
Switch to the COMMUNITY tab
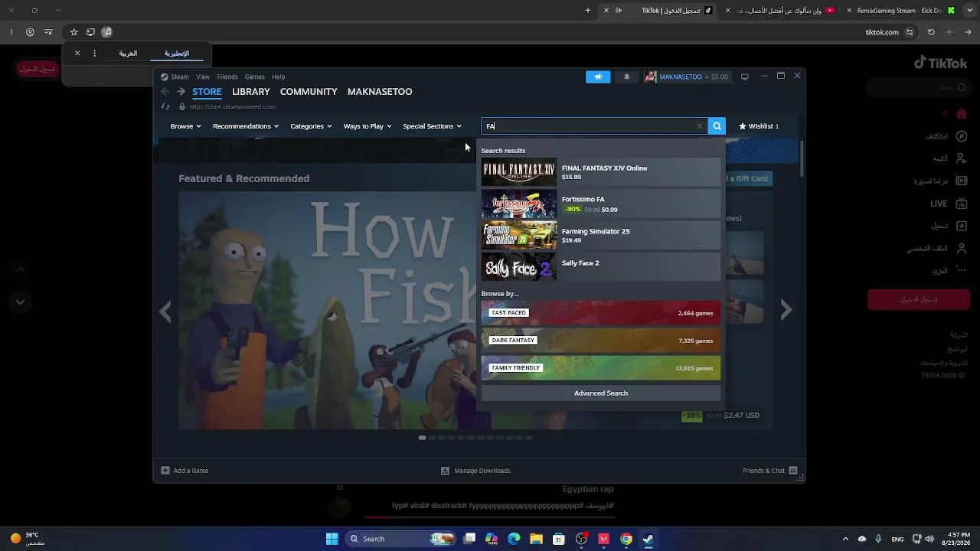click(309, 92)
